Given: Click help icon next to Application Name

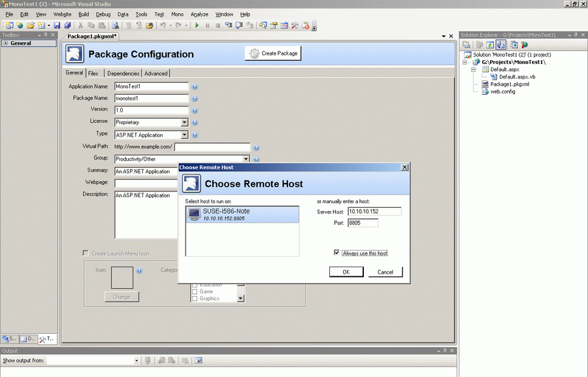Looking at the screenshot, I should 195,87.
